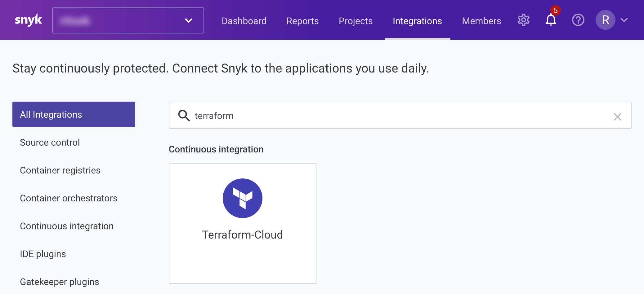Click the search magnifier icon

[x=184, y=116]
